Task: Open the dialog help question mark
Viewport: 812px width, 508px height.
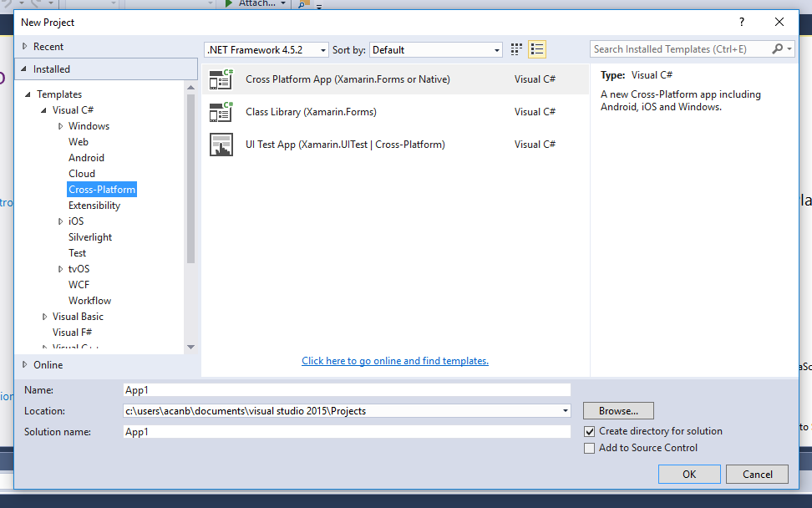Action: tap(742, 22)
